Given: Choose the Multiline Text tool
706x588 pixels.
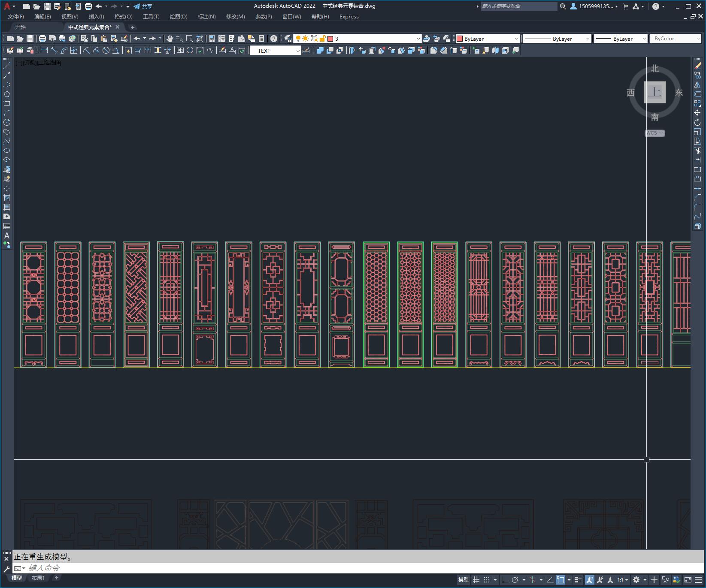Looking at the screenshot, I should point(7,235).
